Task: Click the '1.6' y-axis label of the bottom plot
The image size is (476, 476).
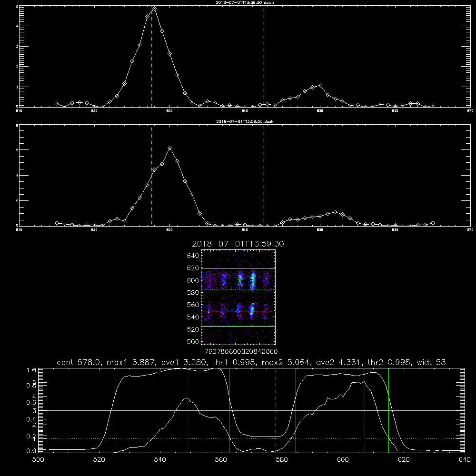Action: [31, 370]
